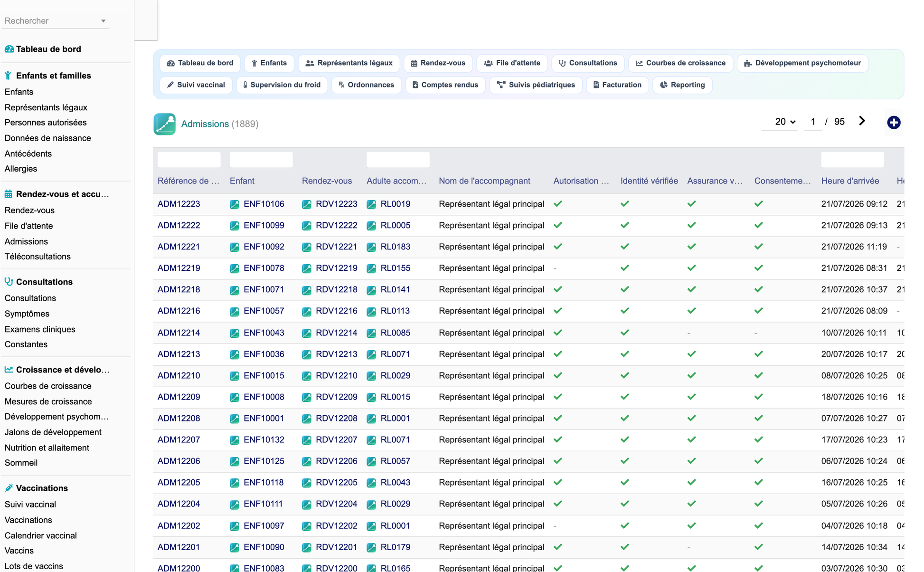Click the blue plus add-admission icon

pos(894,123)
